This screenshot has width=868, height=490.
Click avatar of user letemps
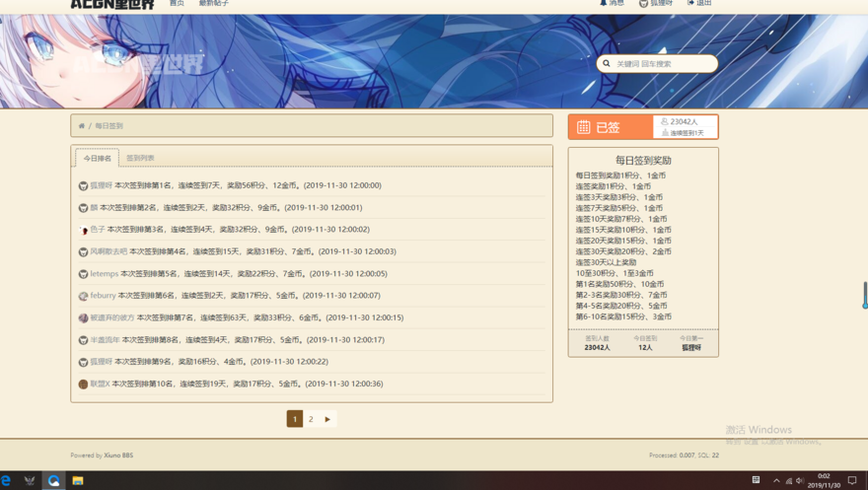[x=83, y=274]
